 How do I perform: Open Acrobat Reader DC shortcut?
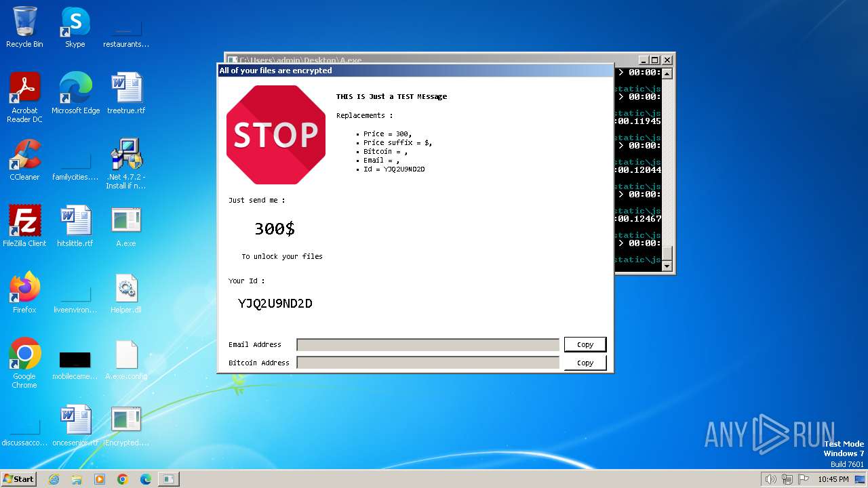[24, 98]
